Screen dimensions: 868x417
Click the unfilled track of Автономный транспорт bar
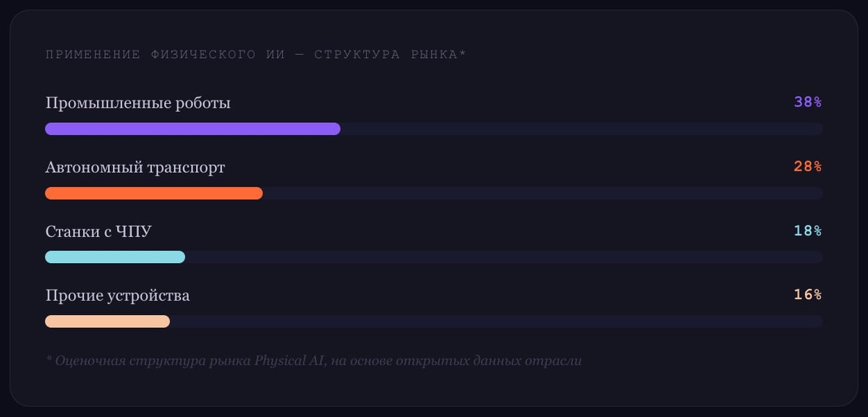coord(542,193)
